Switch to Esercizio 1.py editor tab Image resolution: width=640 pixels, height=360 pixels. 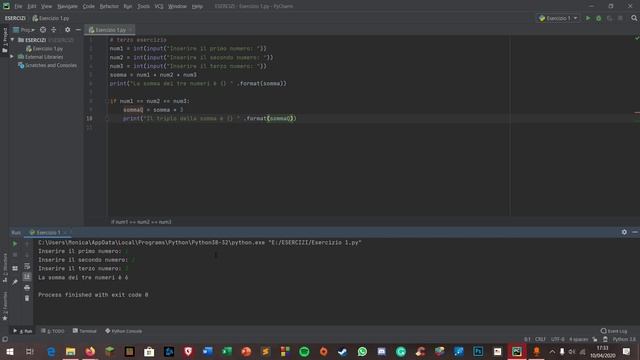(x=109, y=30)
